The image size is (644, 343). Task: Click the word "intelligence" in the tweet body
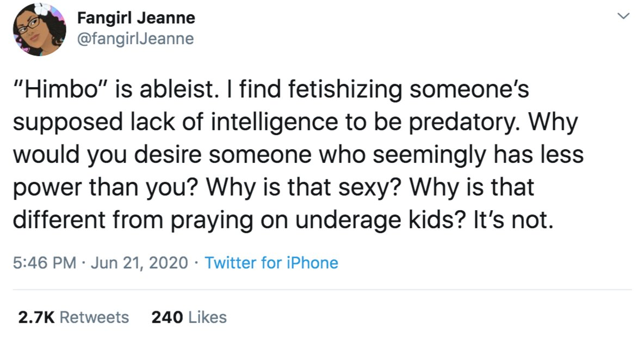[275, 122]
